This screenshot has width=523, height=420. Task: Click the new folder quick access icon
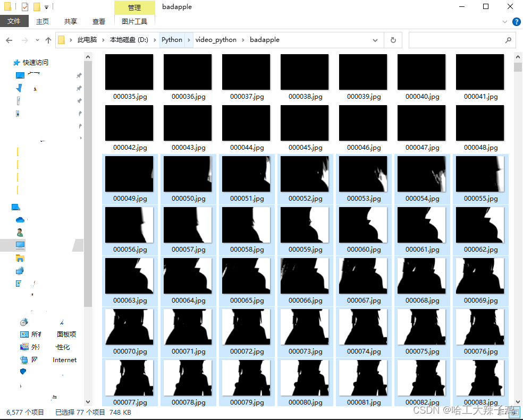[37, 7]
